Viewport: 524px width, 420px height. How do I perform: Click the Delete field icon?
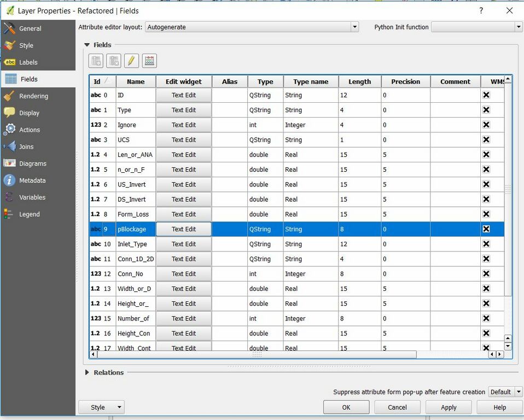pos(114,61)
